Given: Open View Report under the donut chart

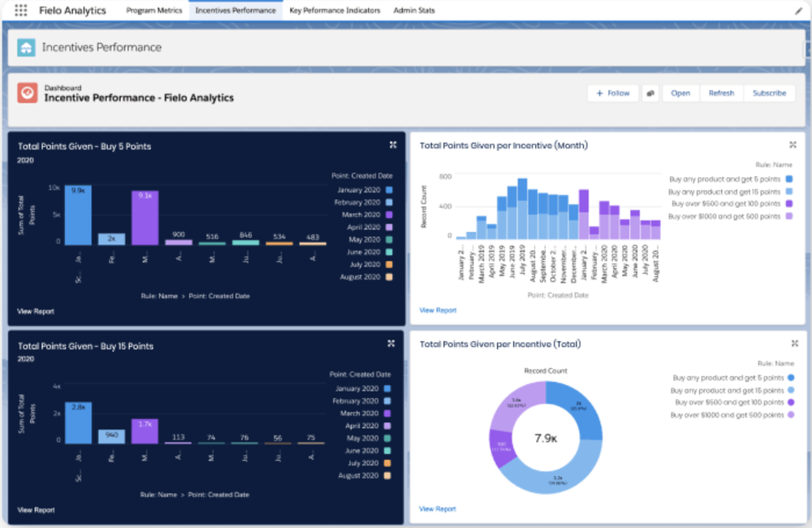Looking at the screenshot, I should click(437, 509).
